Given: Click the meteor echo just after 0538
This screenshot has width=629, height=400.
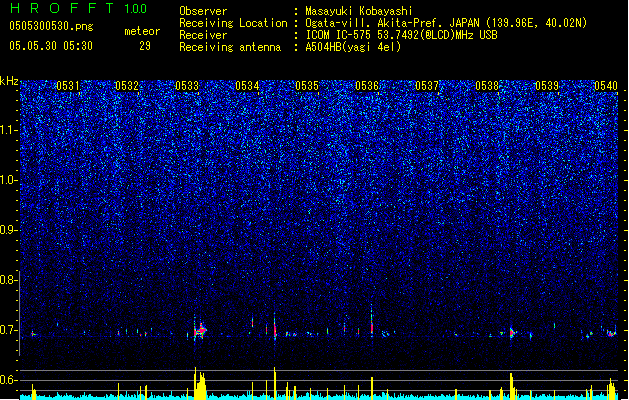Looking at the screenshot, I should coord(512,333).
